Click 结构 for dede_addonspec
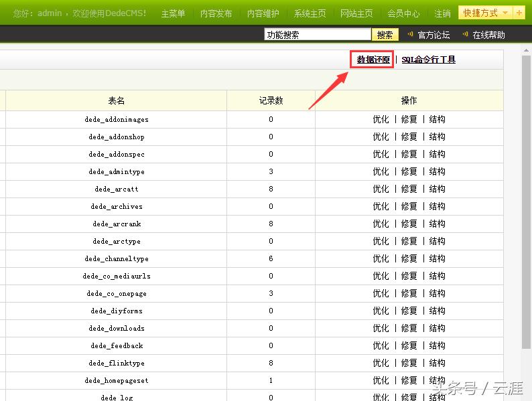 437,154
